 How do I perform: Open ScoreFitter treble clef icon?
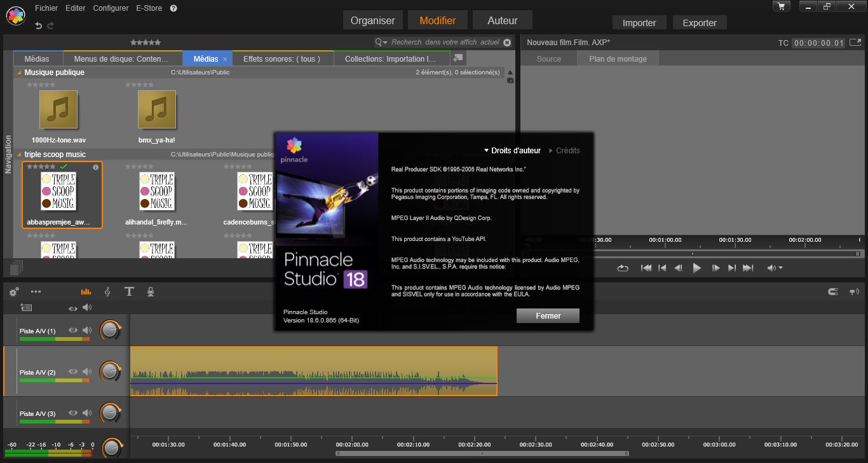click(107, 291)
